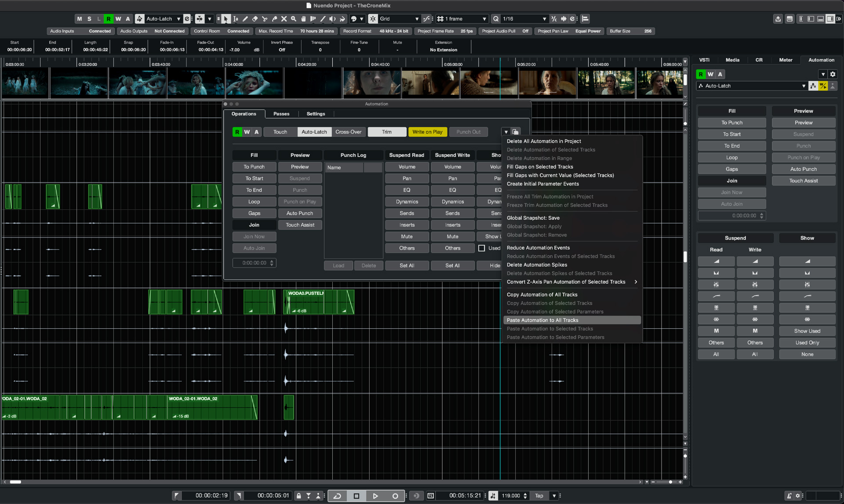
Task: Select the Draw pencil tool
Action: coord(245,19)
